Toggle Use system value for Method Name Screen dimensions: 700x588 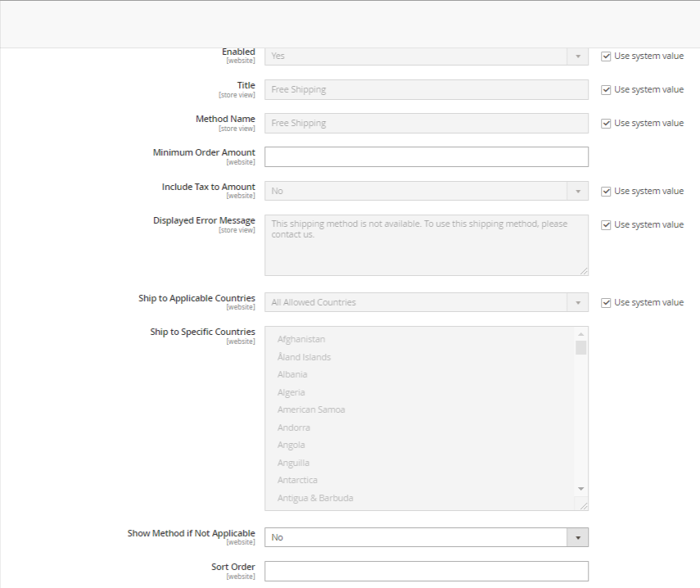point(606,124)
